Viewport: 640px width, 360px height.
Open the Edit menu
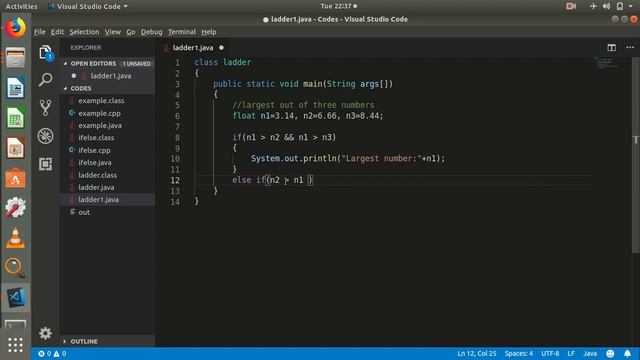57,32
